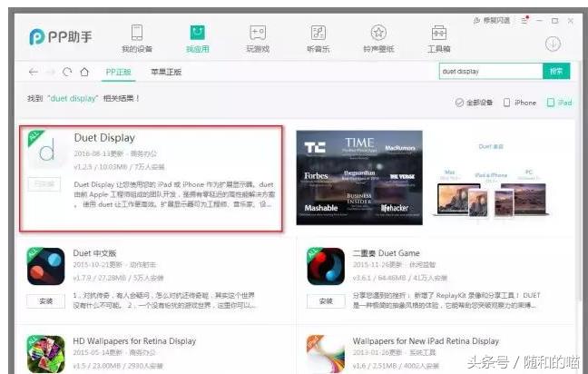Filter results by iPad
Viewport: 588px width, 374px height.
coord(559,103)
